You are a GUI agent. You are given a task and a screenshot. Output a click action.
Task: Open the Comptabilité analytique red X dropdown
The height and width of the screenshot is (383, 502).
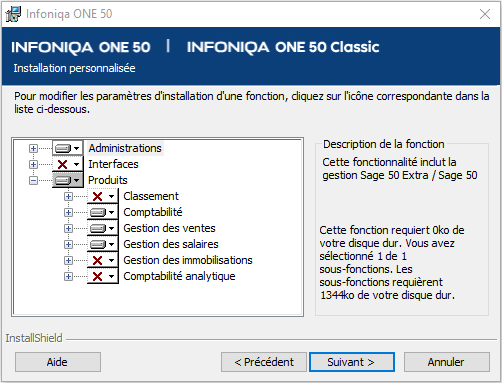(x=103, y=276)
